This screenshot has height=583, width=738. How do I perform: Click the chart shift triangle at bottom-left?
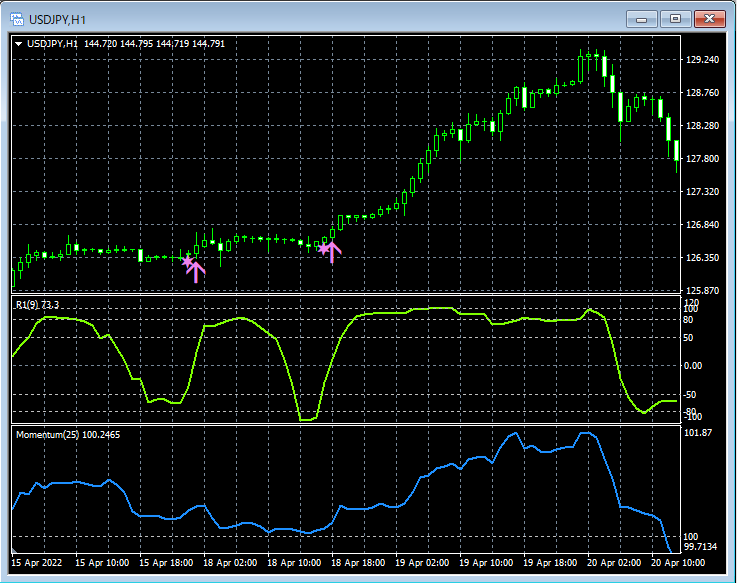(15, 551)
